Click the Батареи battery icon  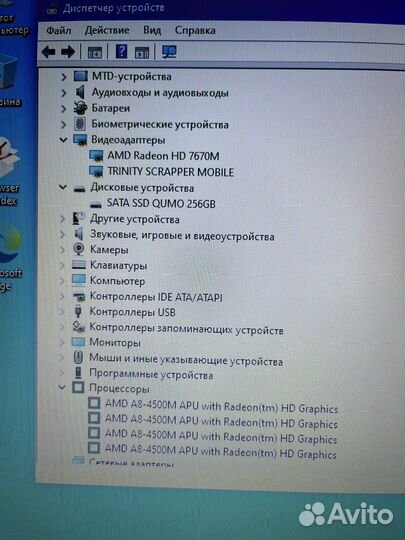click(81, 108)
